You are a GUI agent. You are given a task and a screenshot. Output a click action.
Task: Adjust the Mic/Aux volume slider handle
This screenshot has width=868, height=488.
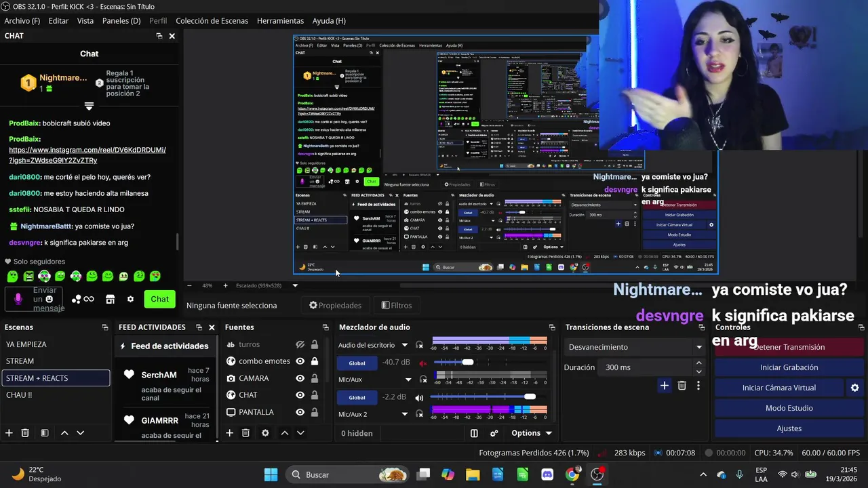[530, 396]
